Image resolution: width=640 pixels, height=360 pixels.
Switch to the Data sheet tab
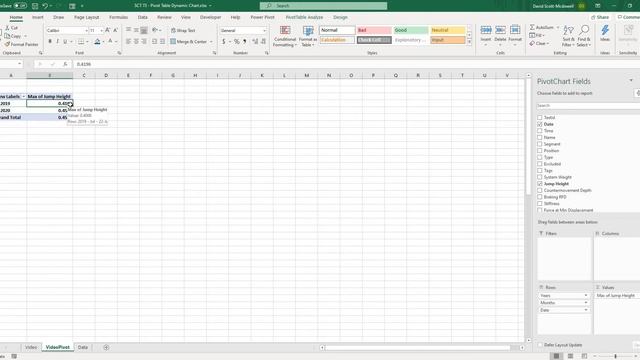pyautogui.click(x=83, y=347)
